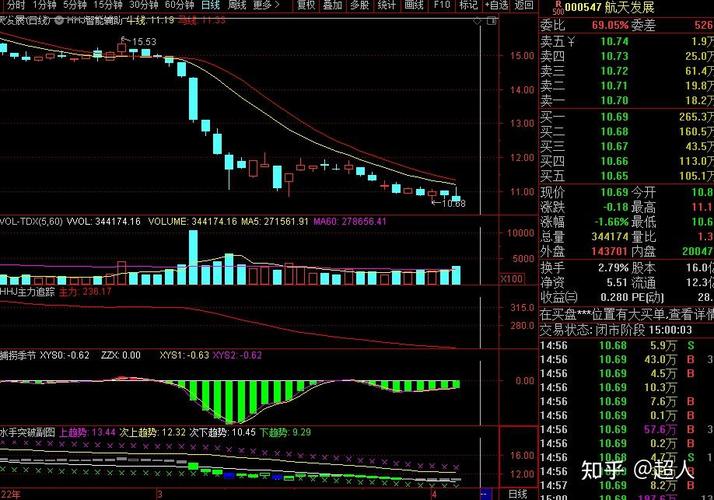The width and height of the screenshot is (714, 500).
Task: Switch to the 周线 weekly chart tab
Action: pos(238,6)
